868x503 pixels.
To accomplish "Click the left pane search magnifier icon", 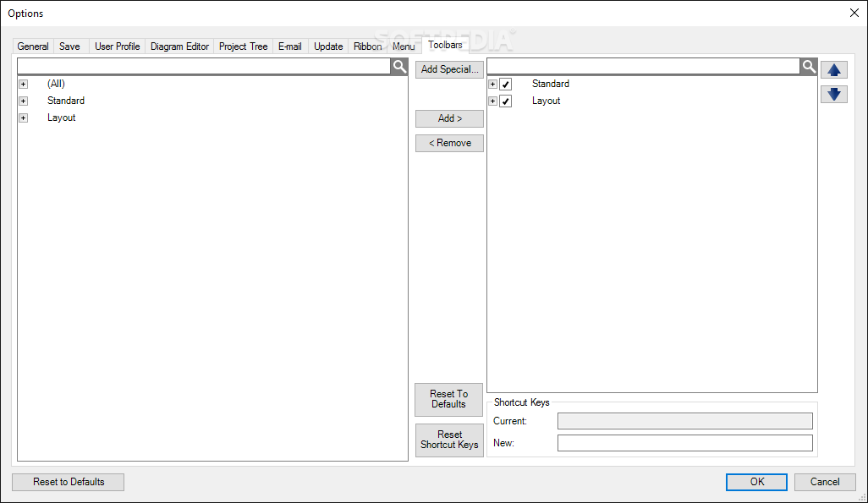I will pyautogui.click(x=399, y=67).
